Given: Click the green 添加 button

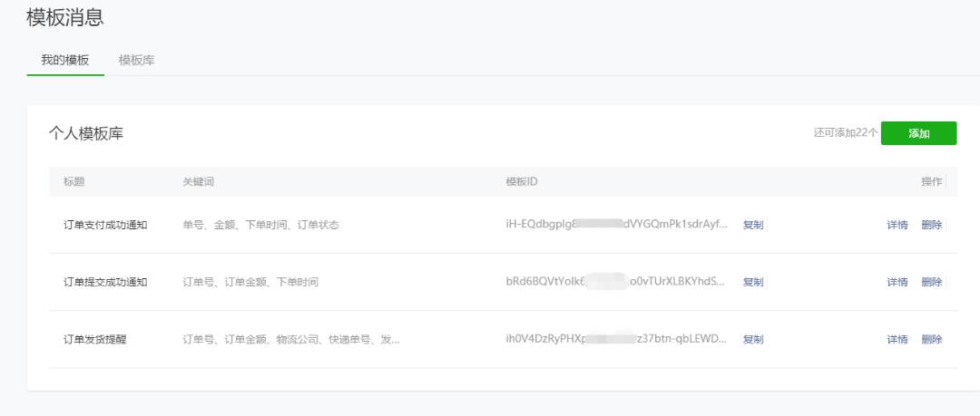Looking at the screenshot, I should [918, 133].
